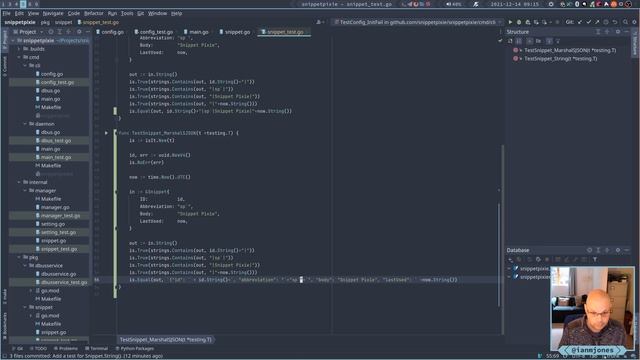Run the selected test configuration

click(x=510, y=22)
